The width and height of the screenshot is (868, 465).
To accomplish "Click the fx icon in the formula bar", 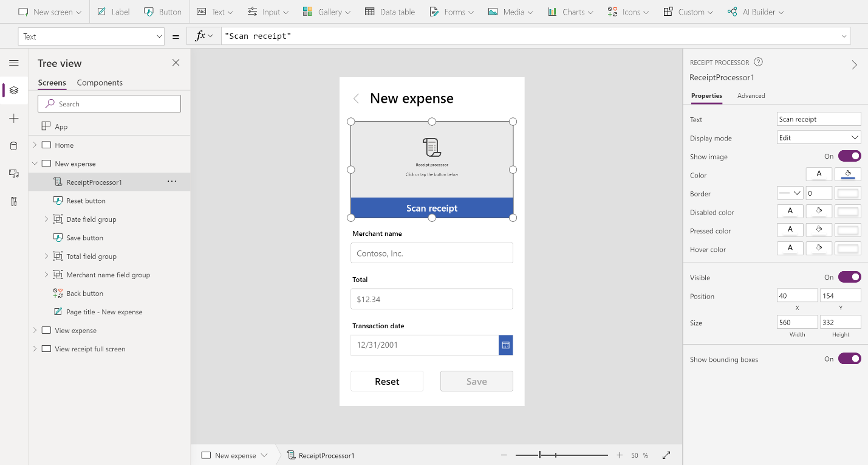I will click(200, 36).
